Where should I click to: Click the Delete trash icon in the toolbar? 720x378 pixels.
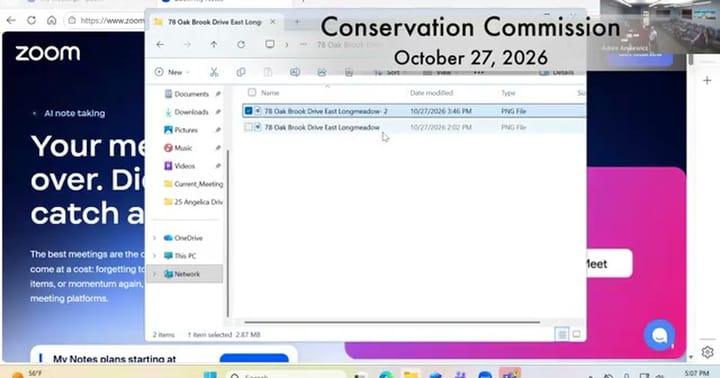[349, 72]
